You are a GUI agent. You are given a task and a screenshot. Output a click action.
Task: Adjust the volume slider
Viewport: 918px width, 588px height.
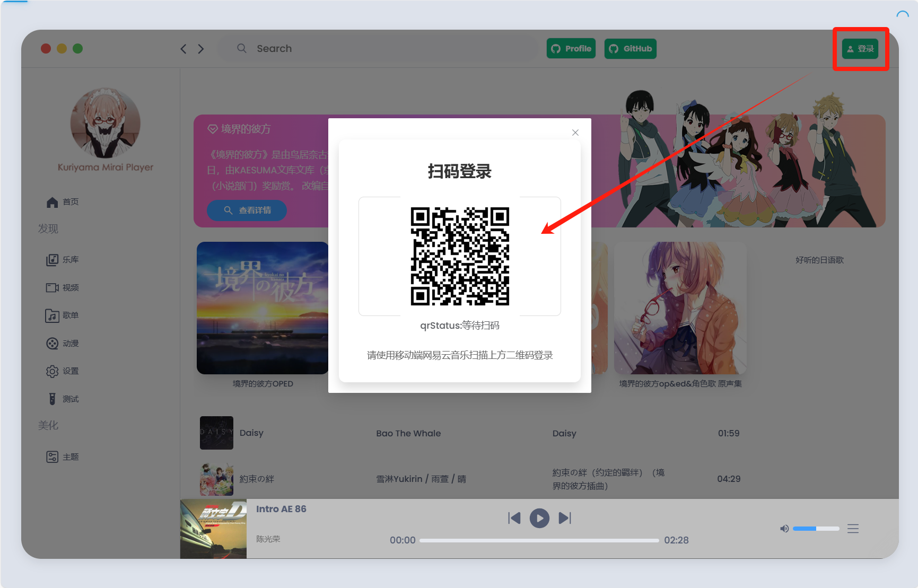pyautogui.click(x=816, y=529)
